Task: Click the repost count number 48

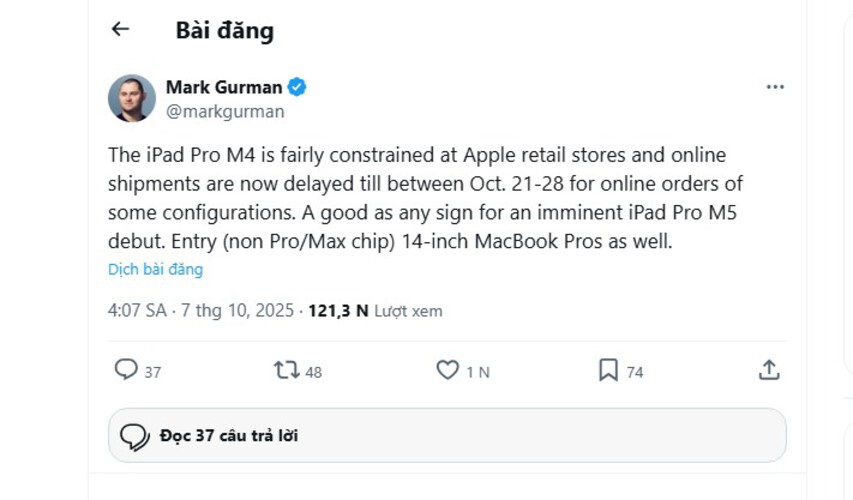Action: pyautogui.click(x=313, y=372)
